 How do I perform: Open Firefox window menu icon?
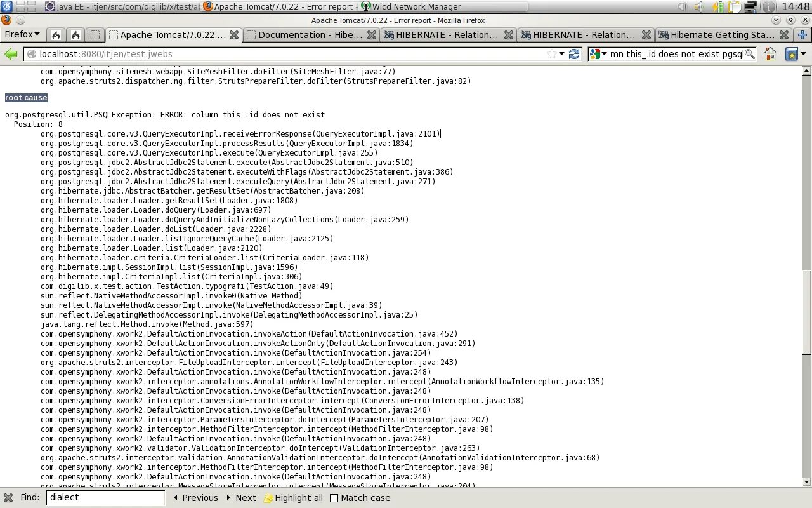pyautogui.click(x=6, y=20)
